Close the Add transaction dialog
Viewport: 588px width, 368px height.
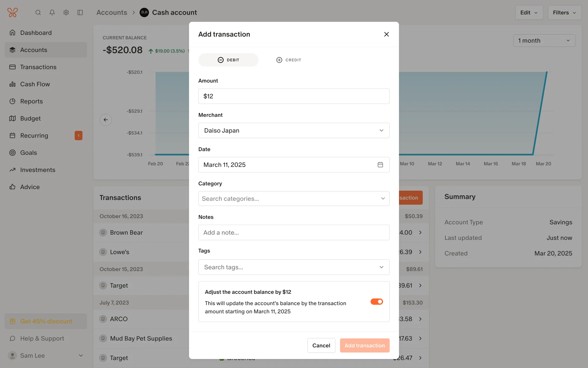[x=386, y=34]
